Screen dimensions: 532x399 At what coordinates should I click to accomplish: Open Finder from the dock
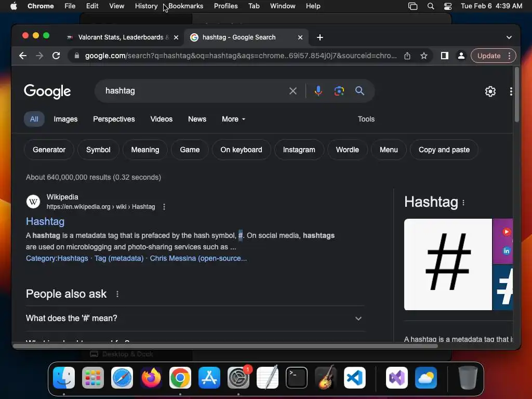[64, 378]
